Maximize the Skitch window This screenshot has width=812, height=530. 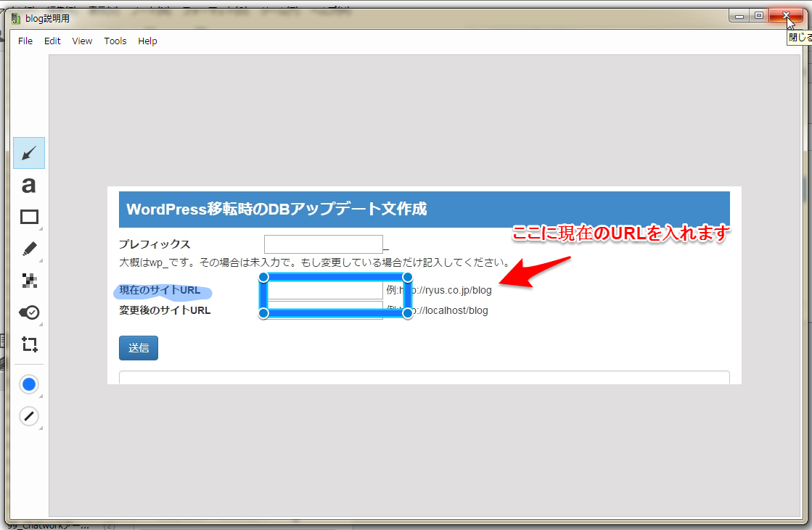(x=758, y=15)
